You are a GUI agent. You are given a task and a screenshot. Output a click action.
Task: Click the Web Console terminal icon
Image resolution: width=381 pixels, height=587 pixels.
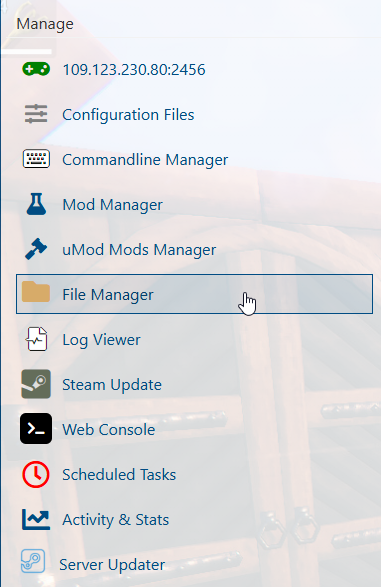coord(36,429)
